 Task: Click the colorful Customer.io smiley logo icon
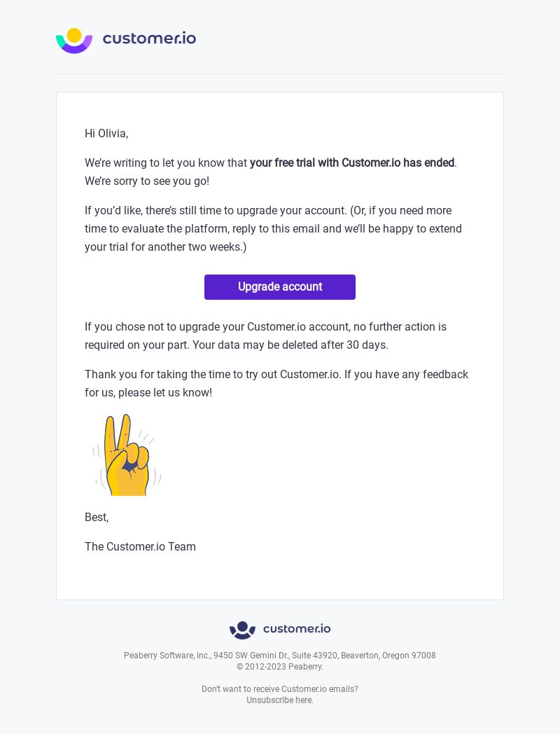pyautogui.click(x=74, y=41)
